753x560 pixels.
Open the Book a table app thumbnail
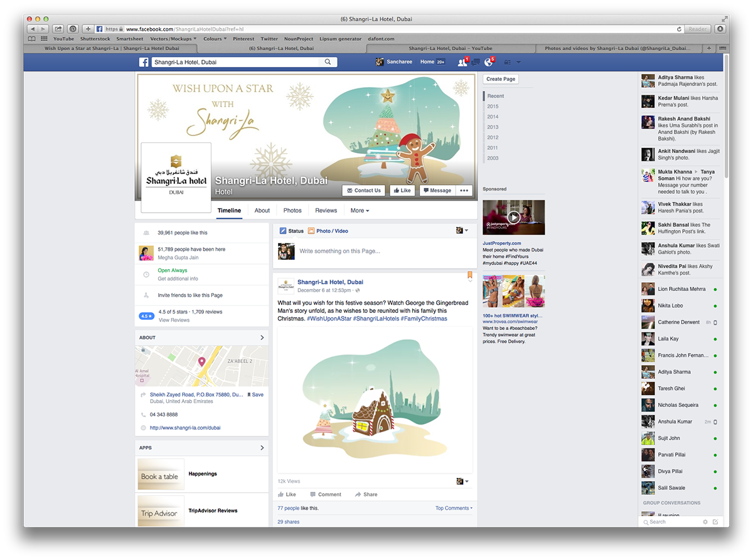pos(161,475)
